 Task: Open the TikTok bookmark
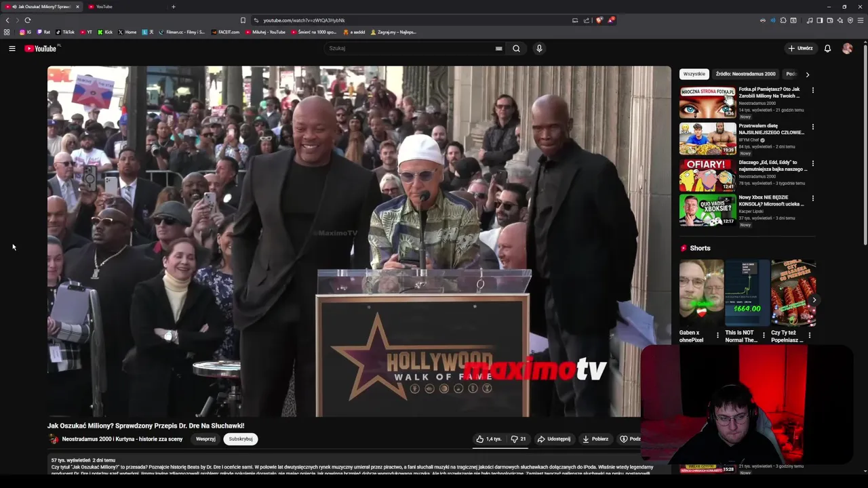pos(65,32)
